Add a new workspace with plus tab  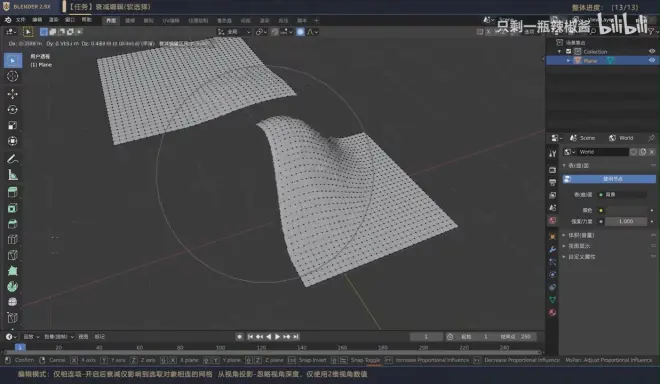317,20
